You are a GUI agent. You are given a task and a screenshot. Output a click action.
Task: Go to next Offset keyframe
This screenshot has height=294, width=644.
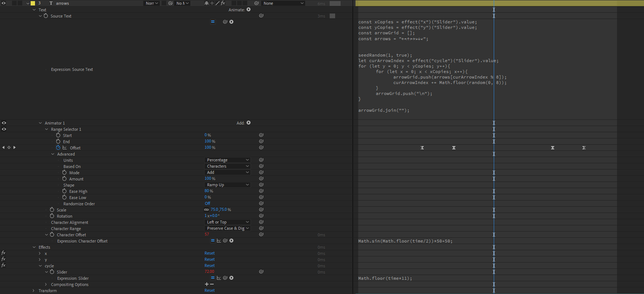(x=14, y=147)
